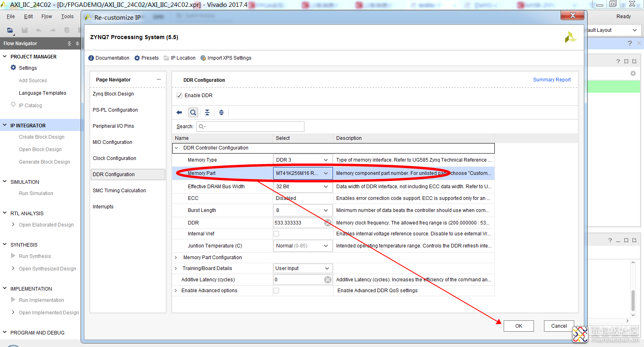Toggle the search magnifier button

193,112
